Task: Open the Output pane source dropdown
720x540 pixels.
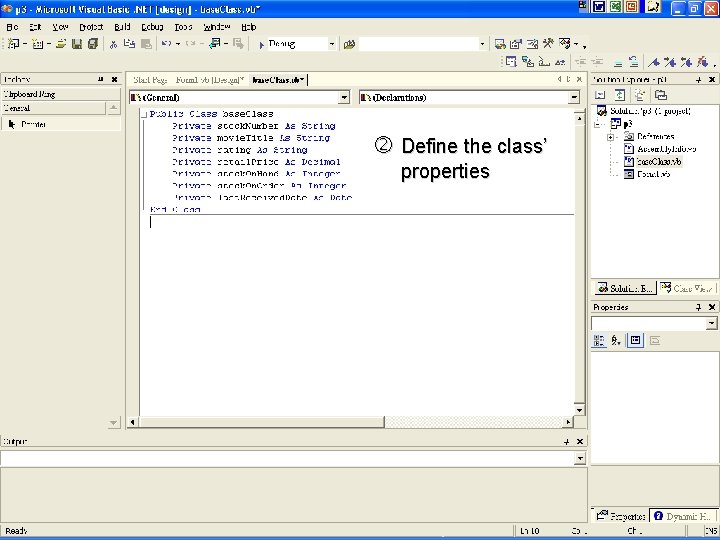Action: [580, 458]
